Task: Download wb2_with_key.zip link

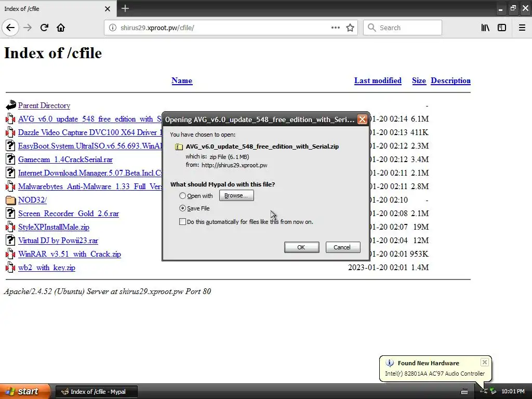Action: tap(47, 268)
